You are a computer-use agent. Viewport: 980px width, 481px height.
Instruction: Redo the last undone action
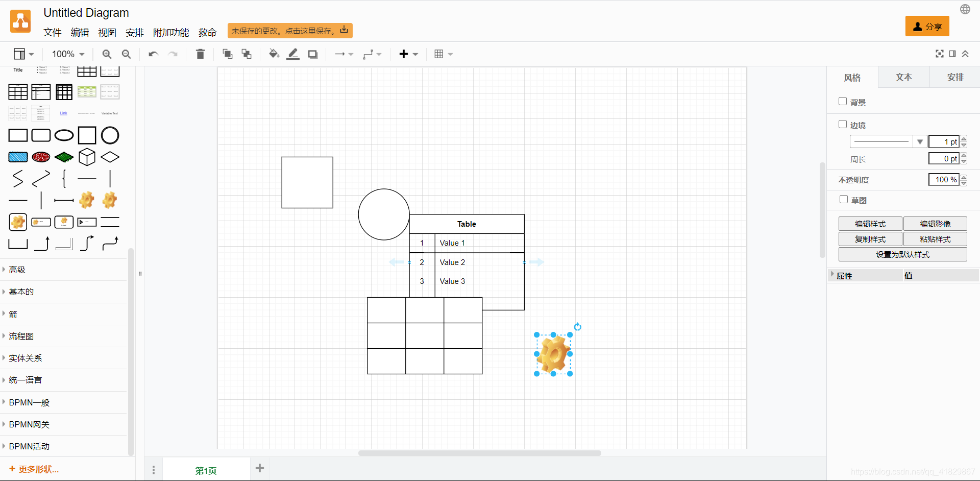click(173, 54)
